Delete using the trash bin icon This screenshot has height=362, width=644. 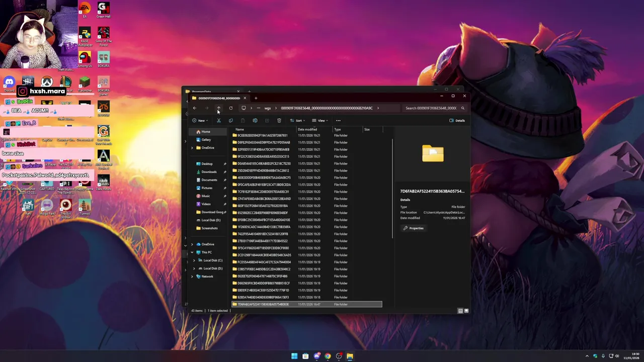coord(279,121)
